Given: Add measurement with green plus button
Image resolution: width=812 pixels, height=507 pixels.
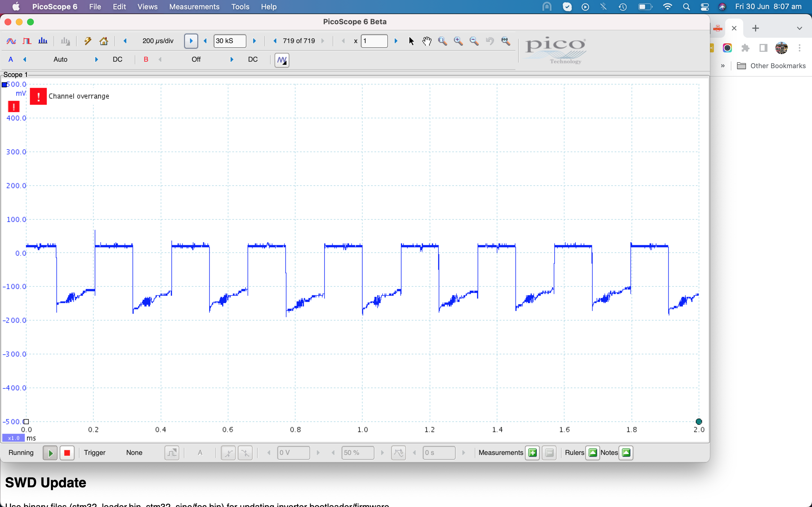Looking at the screenshot, I should click(x=533, y=453).
